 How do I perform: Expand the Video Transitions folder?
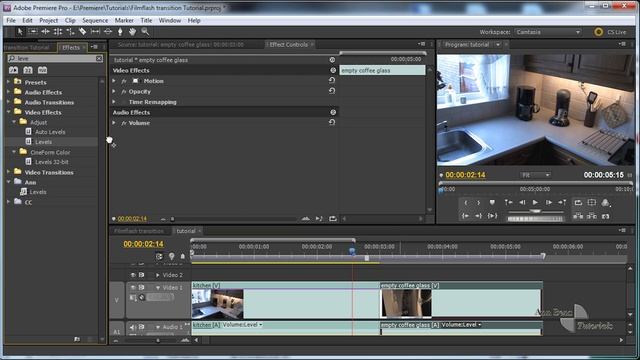(9, 172)
